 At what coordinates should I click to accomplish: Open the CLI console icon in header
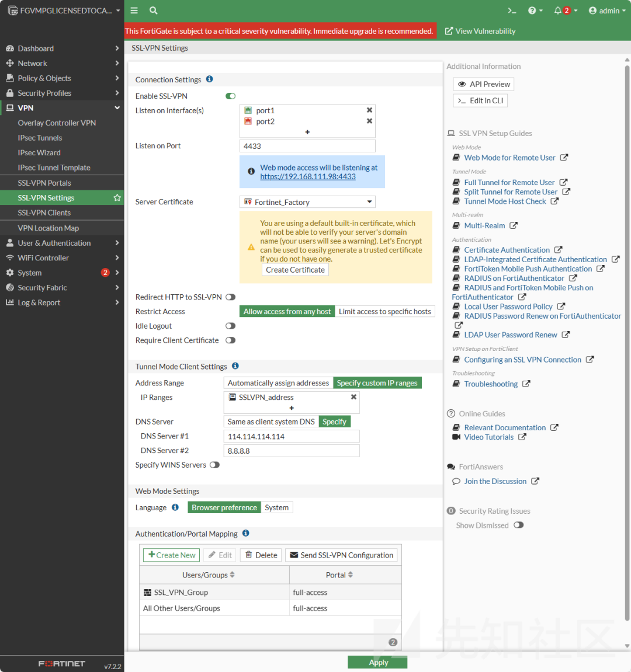point(512,11)
